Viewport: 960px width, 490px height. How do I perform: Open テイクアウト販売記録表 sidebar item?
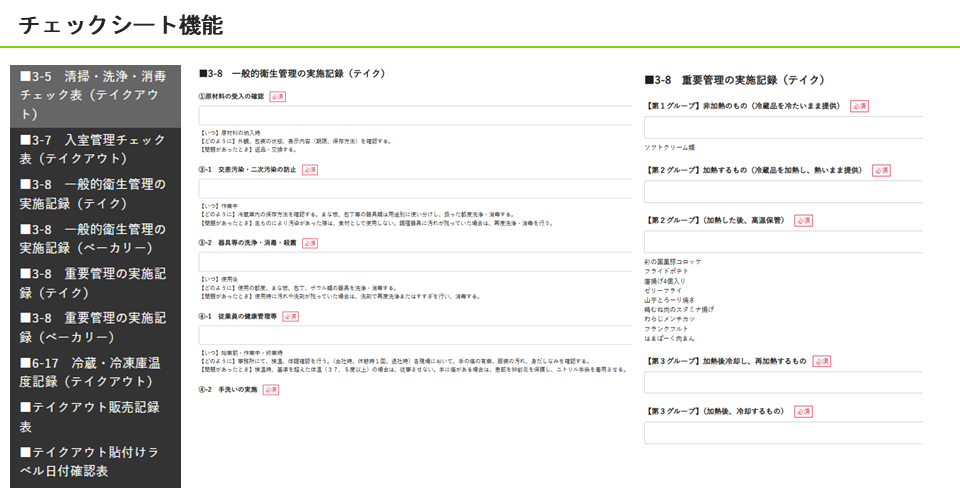coord(96,416)
